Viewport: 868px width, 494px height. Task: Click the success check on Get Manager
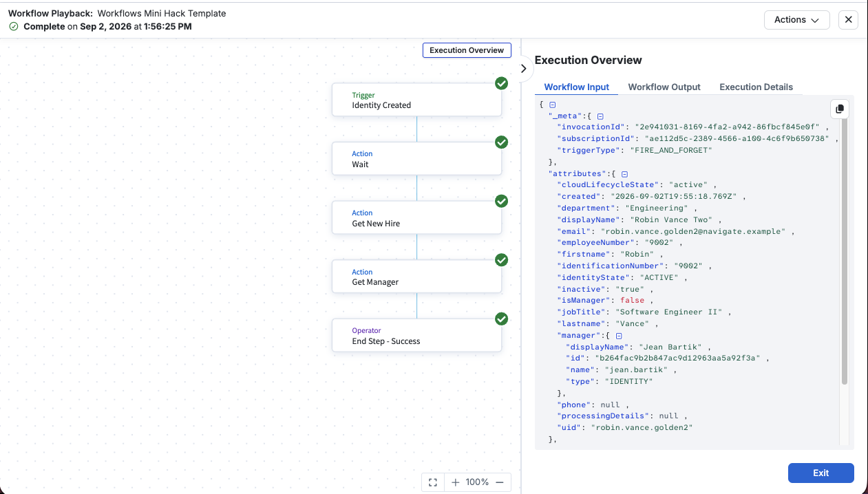pos(502,260)
